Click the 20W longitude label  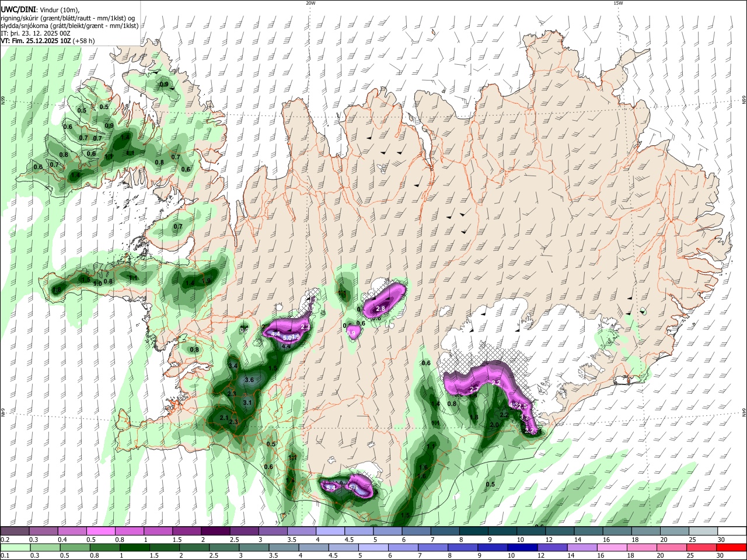click(310, 3)
